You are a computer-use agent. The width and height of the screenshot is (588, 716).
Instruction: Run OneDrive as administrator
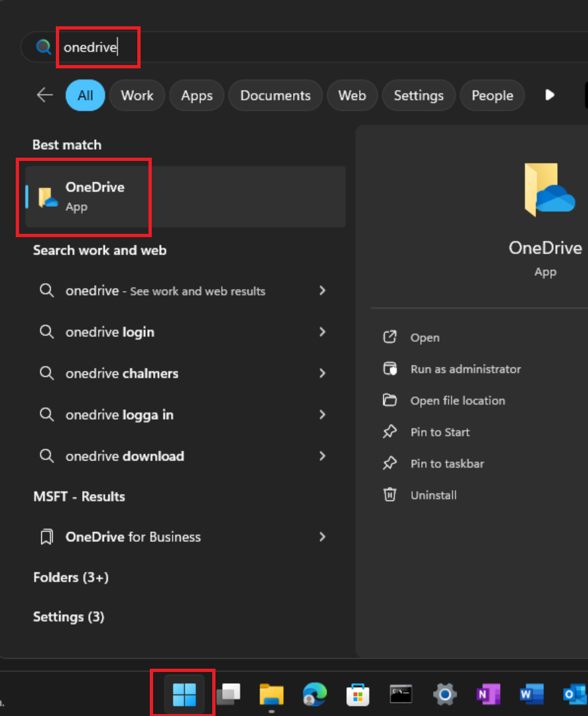(465, 369)
